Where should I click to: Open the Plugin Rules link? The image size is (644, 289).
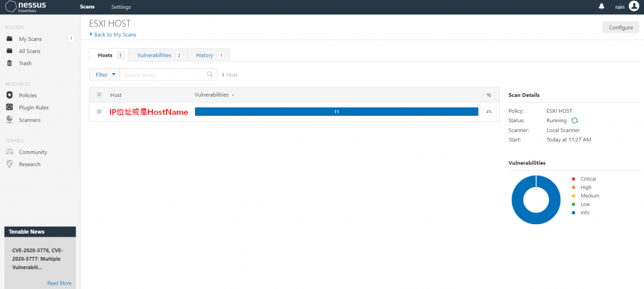click(34, 108)
